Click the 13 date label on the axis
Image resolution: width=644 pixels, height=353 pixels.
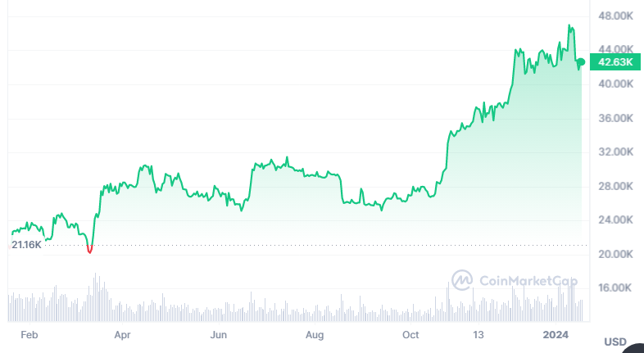479,334
